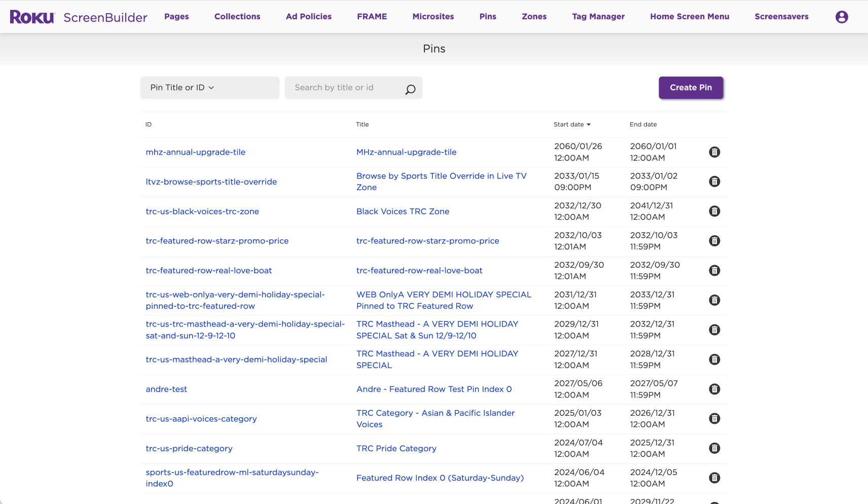Open the Pages menu
The height and width of the screenshot is (504, 868).
(x=176, y=16)
